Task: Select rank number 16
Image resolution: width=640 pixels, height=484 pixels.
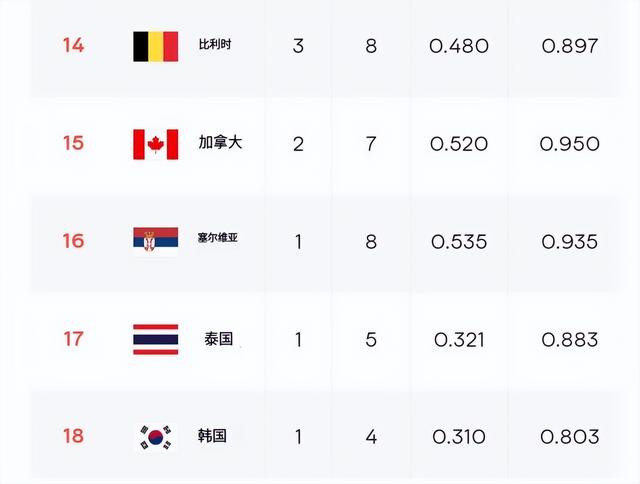Action: pyautogui.click(x=73, y=241)
